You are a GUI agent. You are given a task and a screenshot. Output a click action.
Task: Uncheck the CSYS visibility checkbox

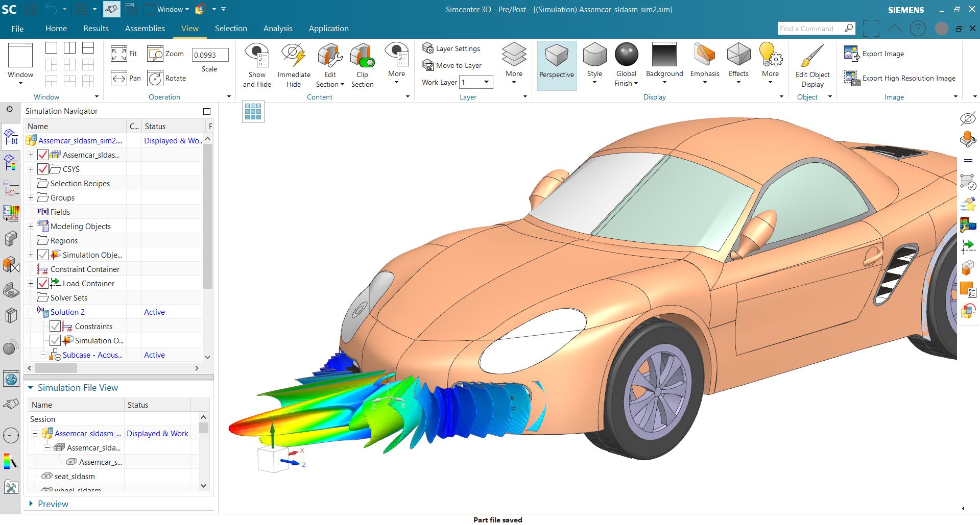(x=43, y=169)
